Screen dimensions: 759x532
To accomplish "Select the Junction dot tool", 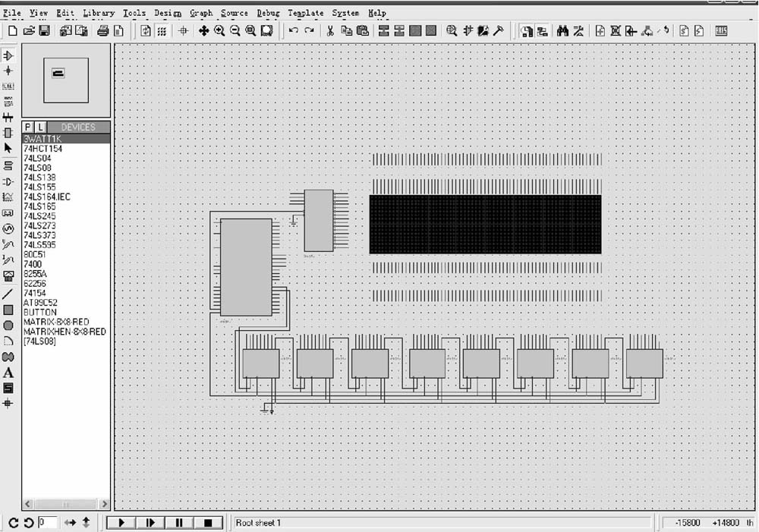I will click(8, 71).
